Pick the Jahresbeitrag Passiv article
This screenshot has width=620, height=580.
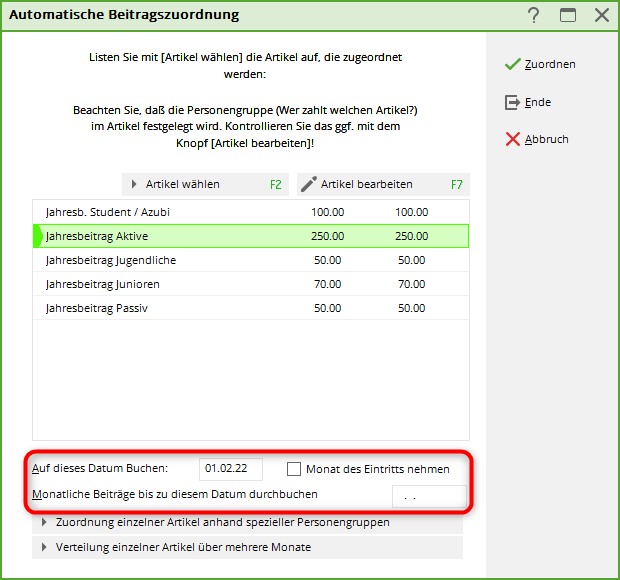pyautogui.click(x=96, y=308)
